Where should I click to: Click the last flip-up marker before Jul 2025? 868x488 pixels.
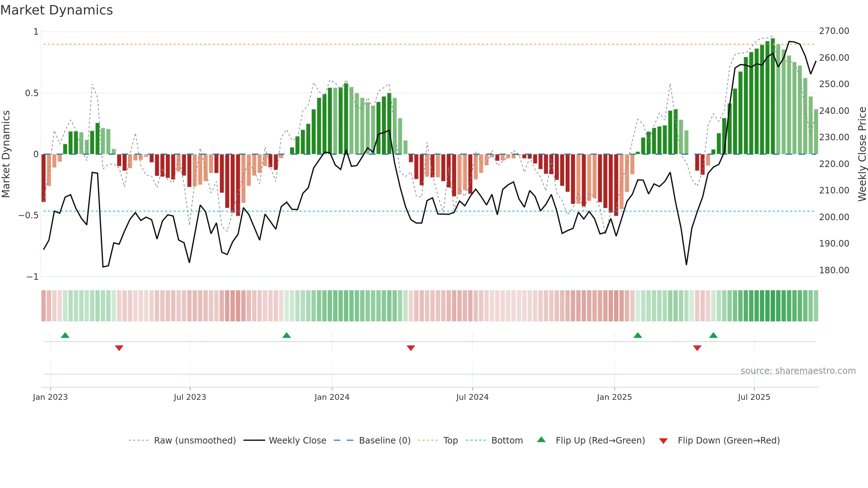point(714,335)
